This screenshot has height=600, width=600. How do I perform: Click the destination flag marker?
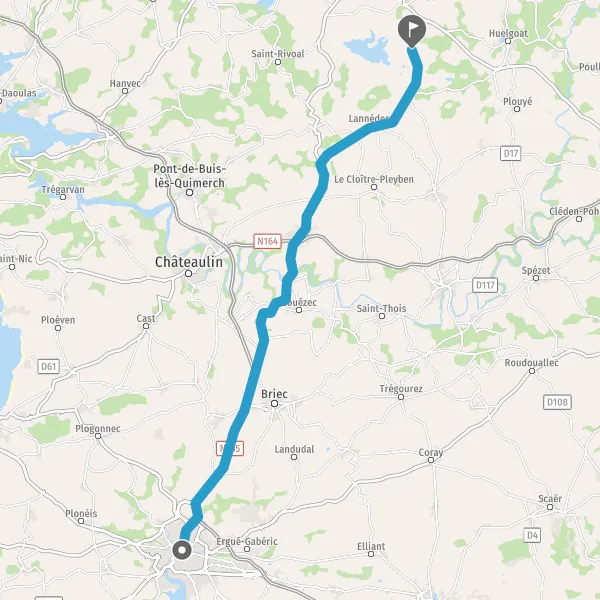point(412,31)
